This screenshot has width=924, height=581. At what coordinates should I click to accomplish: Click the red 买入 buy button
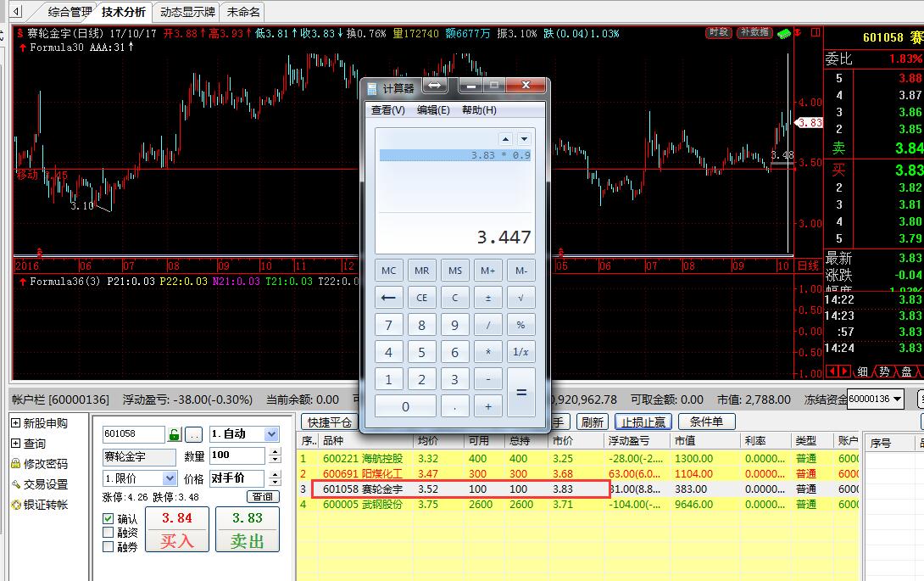[176, 529]
